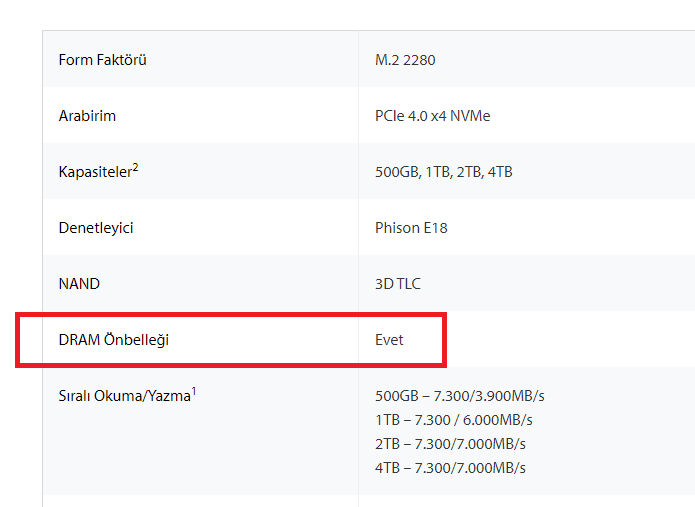Open footnote 2 next to Kapasiteler
Screen dimensions: 695x507
click(x=136, y=167)
